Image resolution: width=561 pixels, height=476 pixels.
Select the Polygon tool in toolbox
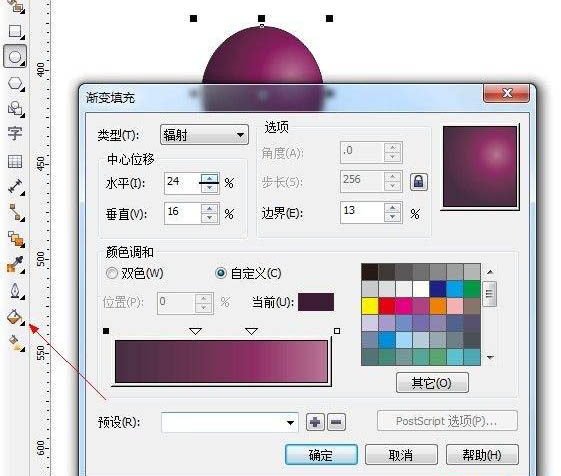pos(15,83)
